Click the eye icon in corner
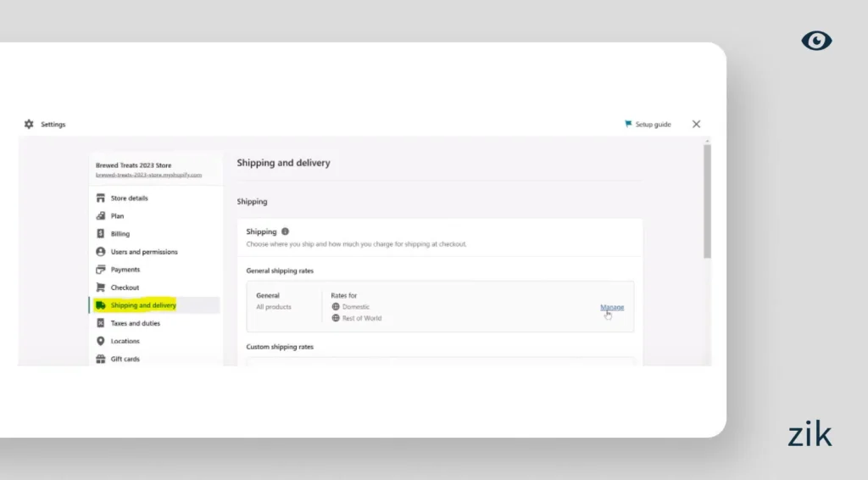 click(816, 41)
